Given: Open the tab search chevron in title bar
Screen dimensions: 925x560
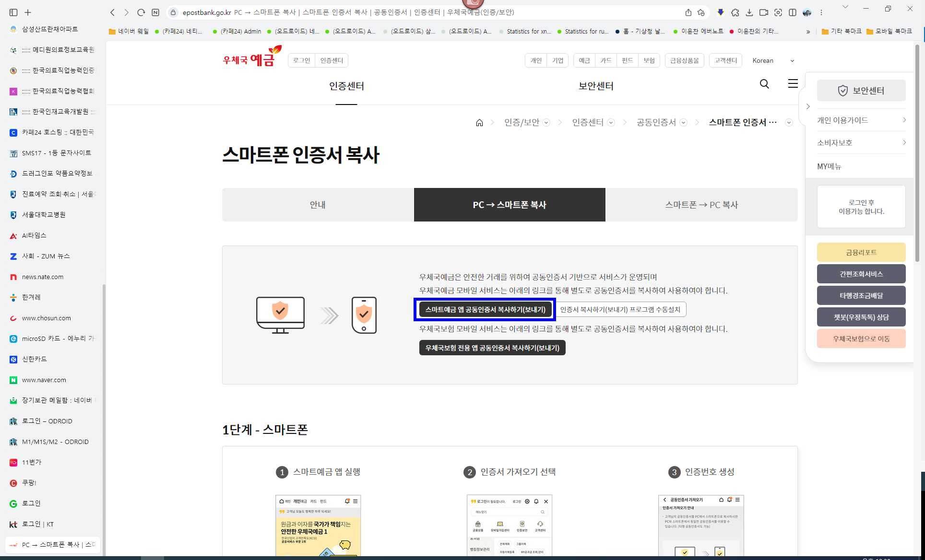Looking at the screenshot, I should click(845, 7).
